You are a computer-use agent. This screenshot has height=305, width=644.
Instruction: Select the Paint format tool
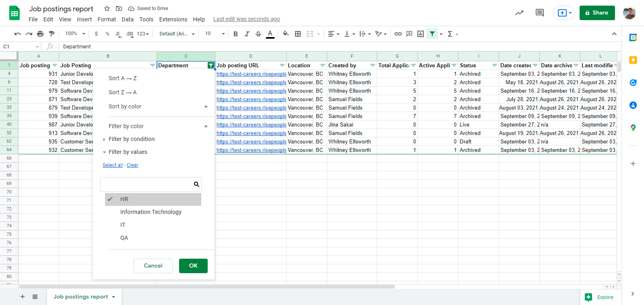52,34
